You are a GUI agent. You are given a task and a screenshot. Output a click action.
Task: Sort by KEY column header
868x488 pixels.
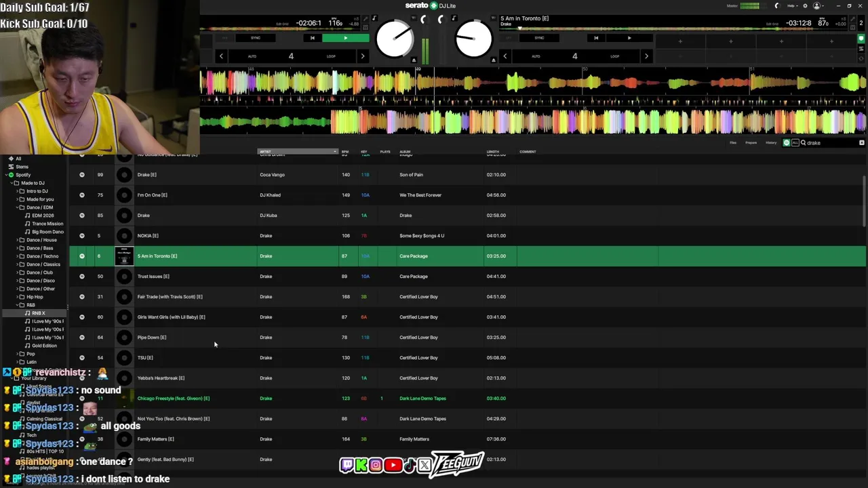[364, 152]
